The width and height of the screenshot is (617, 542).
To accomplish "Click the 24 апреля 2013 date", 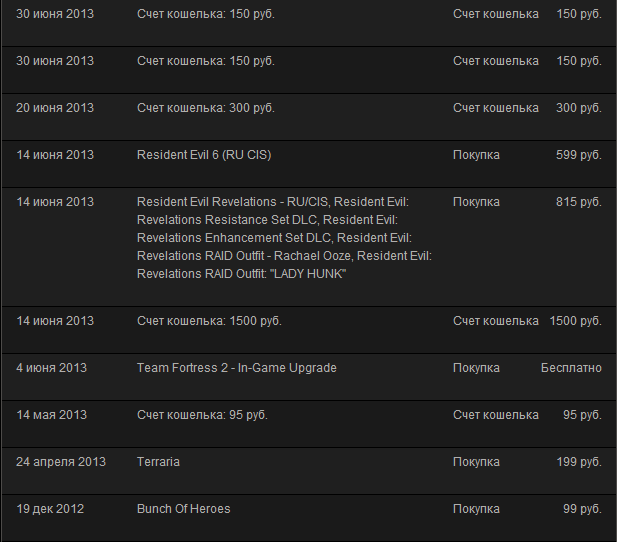I will pyautogui.click(x=61, y=462).
